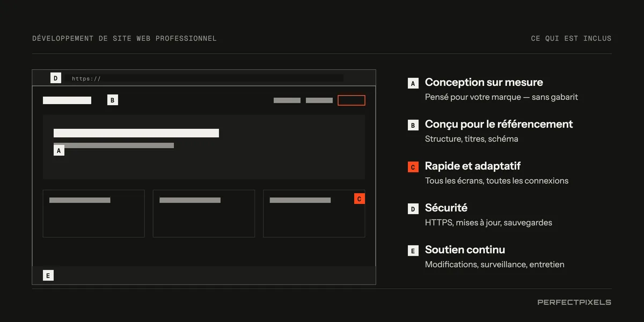Screen dimensions: 644x322
Task: Click the orange outlined button in mockup navigation
Action: (x=352, y=100)
